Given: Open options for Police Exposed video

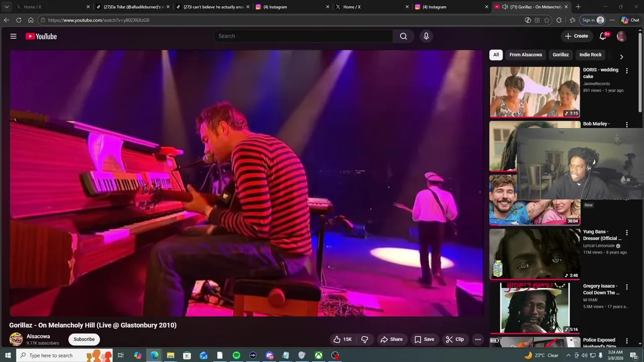Looking at the screenshot, I should pos(627,341).
